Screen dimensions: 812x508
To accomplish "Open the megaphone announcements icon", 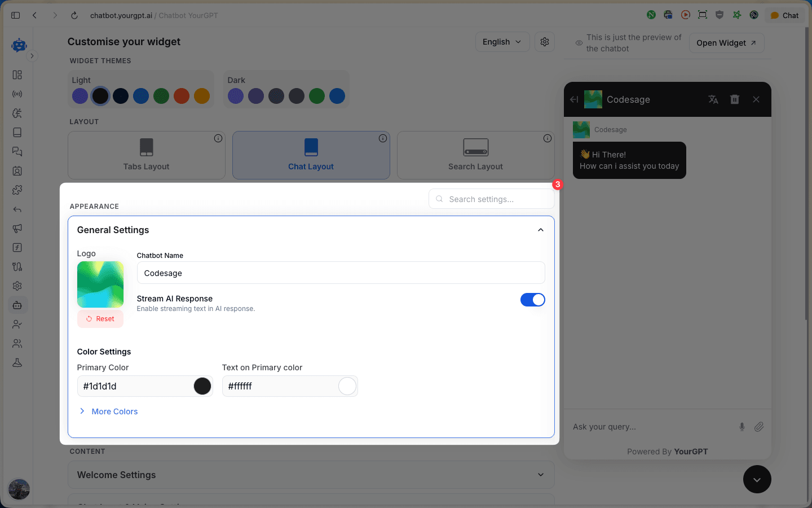I will (x=17, y=228).
